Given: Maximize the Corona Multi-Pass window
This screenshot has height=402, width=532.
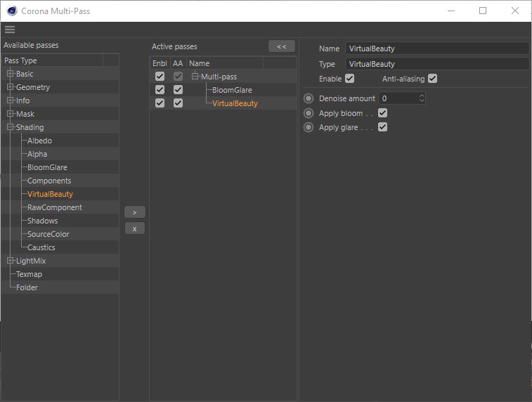Looking at the screenshot, I should [x=483, y=11].
